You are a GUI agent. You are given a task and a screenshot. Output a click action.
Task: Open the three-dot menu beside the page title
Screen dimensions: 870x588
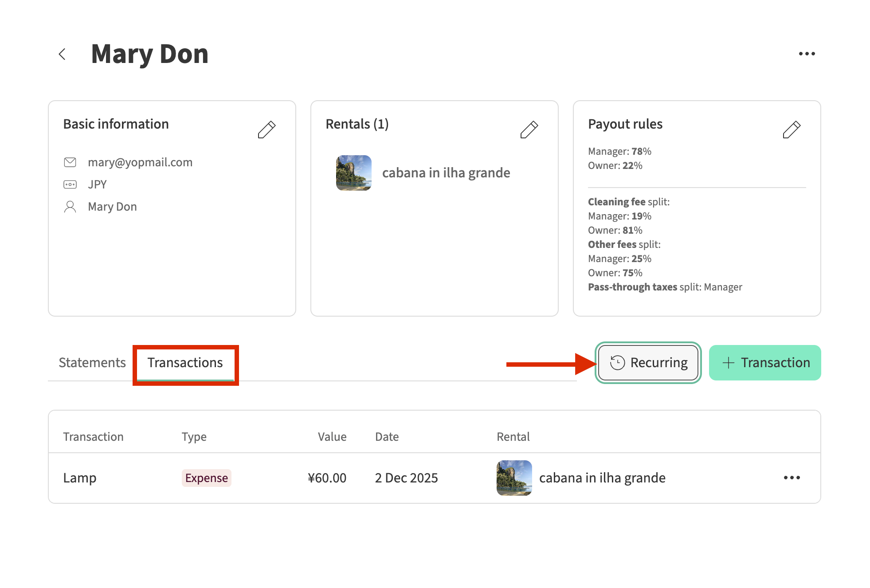(807, 54)
